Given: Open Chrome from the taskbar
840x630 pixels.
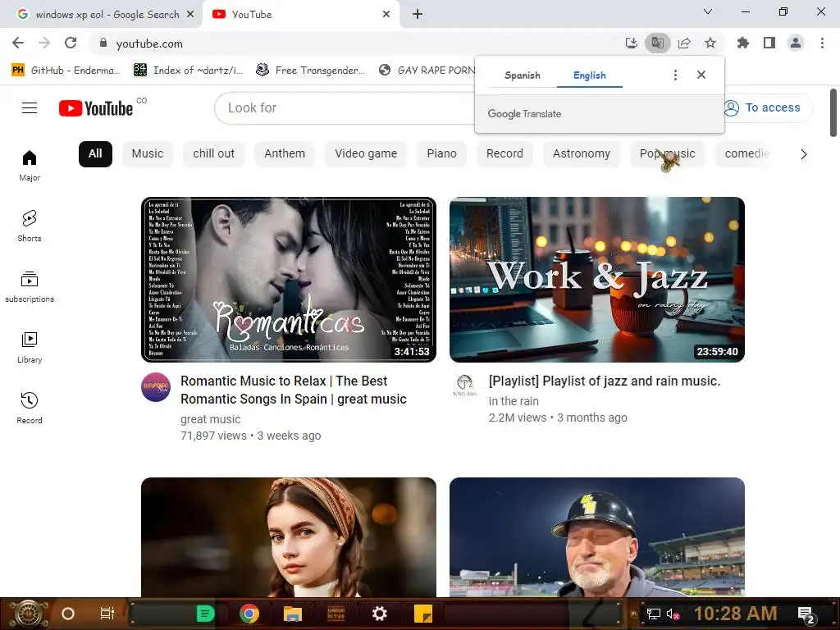Looking at the screenshot, I should pos(249,614).
